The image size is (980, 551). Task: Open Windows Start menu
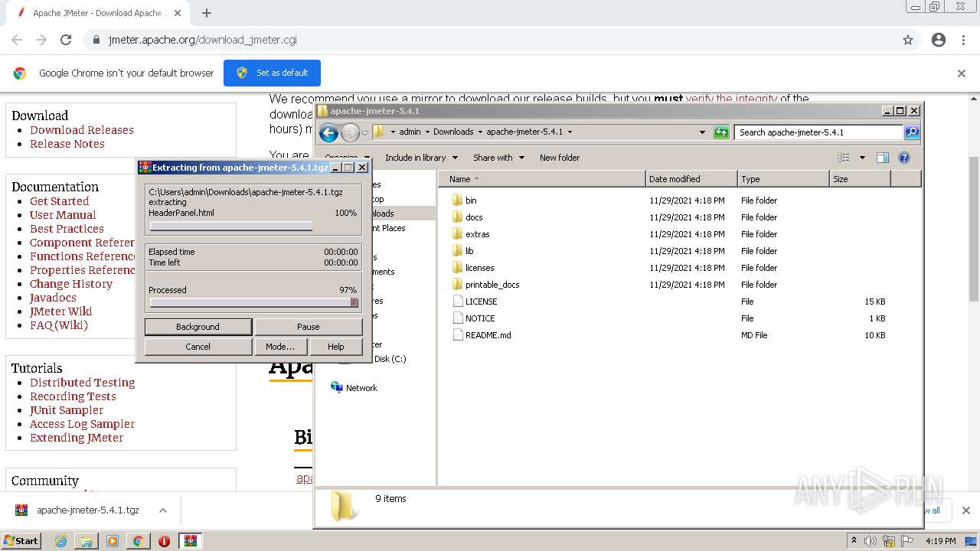click(x=21, y=540)
